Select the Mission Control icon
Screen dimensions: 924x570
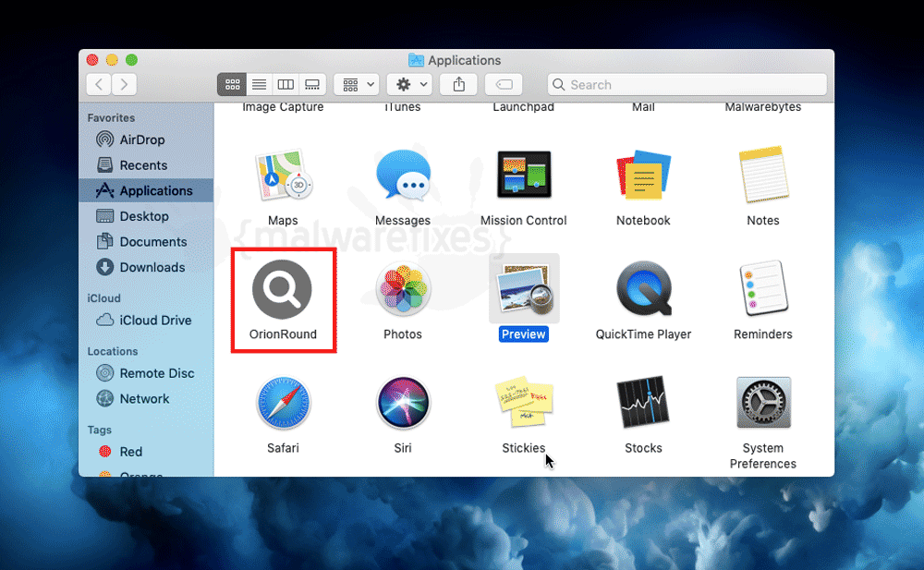(524, 175)
